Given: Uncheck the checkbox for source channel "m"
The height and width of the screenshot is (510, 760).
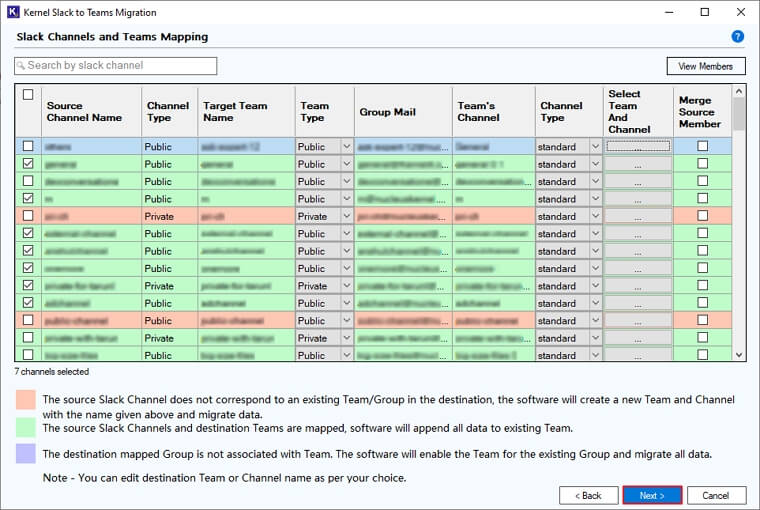Looking at the screenshot, I should coord(28,198).
